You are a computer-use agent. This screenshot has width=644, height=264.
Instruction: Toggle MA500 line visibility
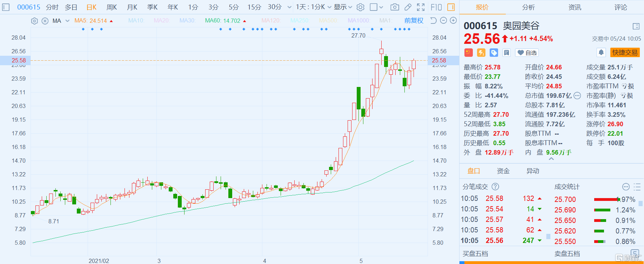click(x=328, y=21)
